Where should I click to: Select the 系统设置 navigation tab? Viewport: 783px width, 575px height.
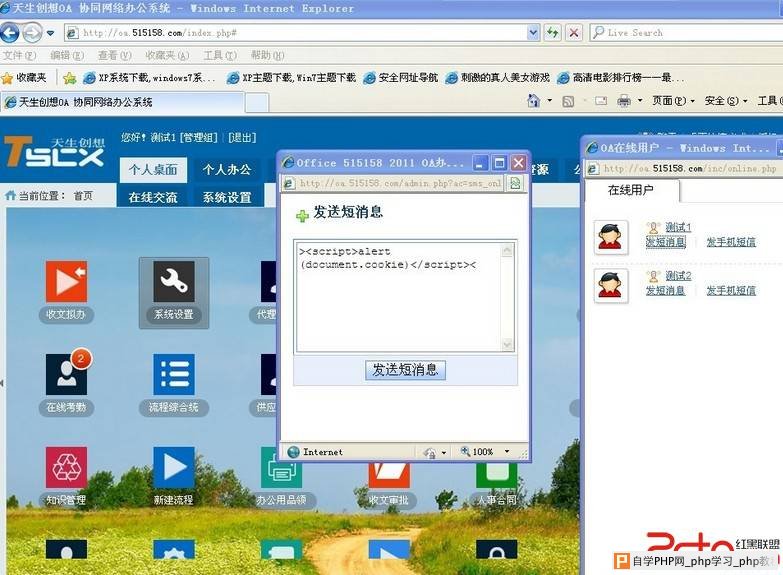click(227, 197)
